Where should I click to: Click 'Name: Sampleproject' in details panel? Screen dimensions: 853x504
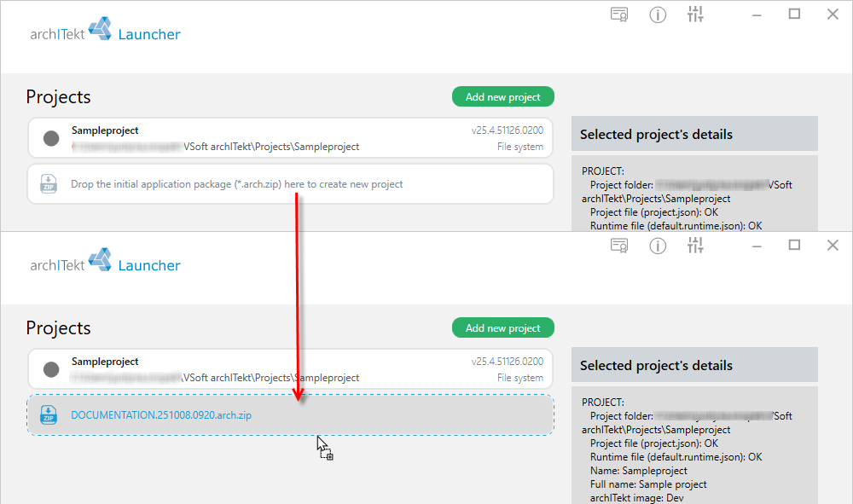coord(639,471)
